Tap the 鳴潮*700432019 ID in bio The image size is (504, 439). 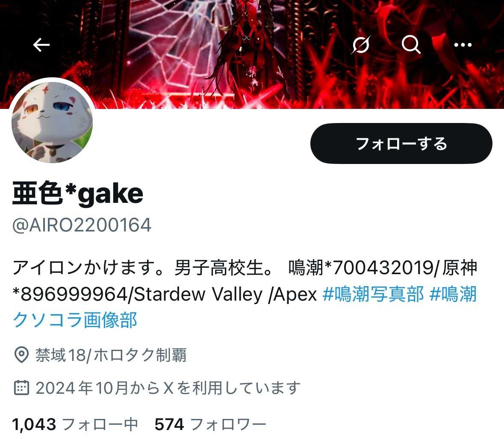tap(360, 267)
